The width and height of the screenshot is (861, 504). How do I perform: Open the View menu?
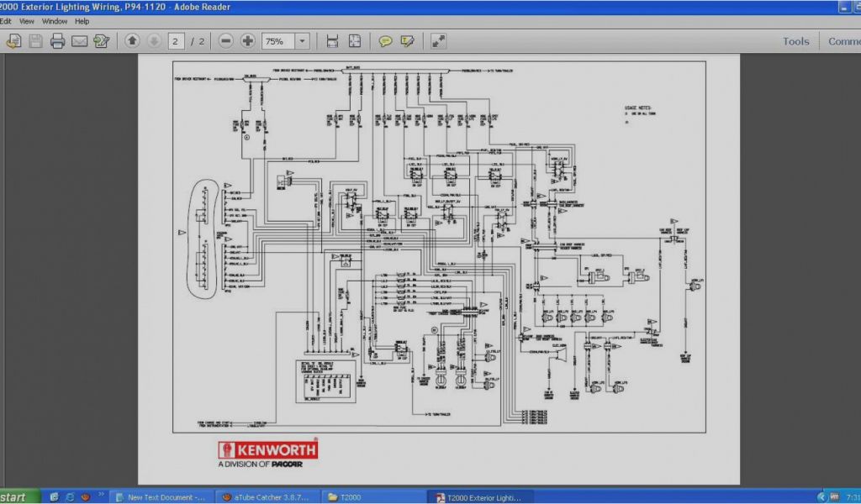(x=27, y=21)
